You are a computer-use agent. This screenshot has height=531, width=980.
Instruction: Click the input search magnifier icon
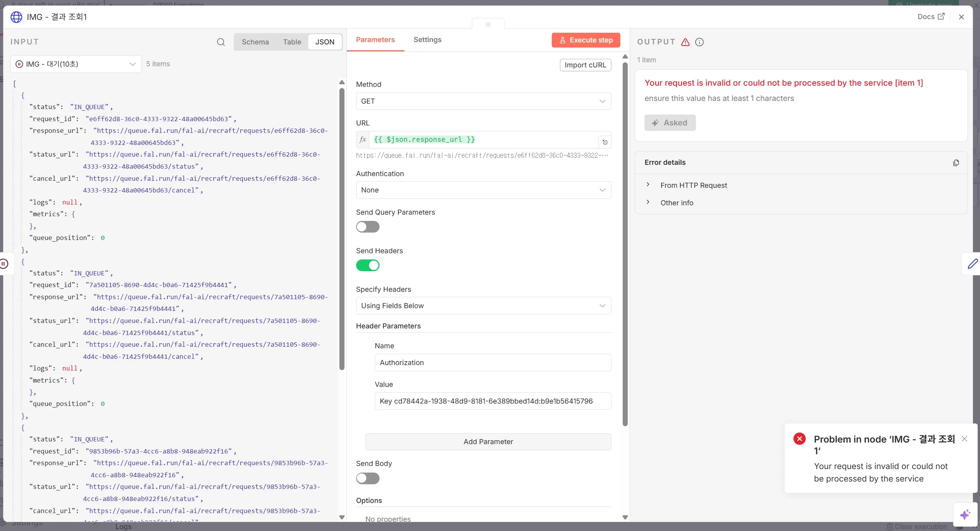(221, 42)
